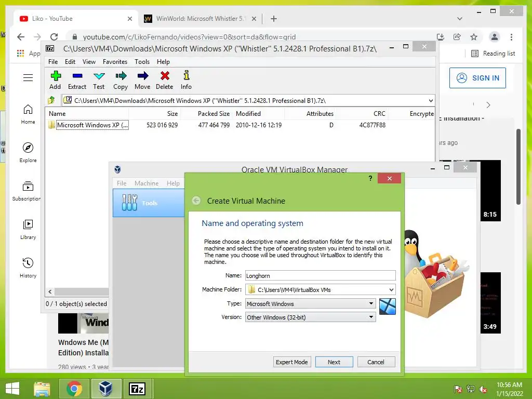Select the Tools item in VirtualBox Manager
The image size is (532, 399).
tap(149, 203)
